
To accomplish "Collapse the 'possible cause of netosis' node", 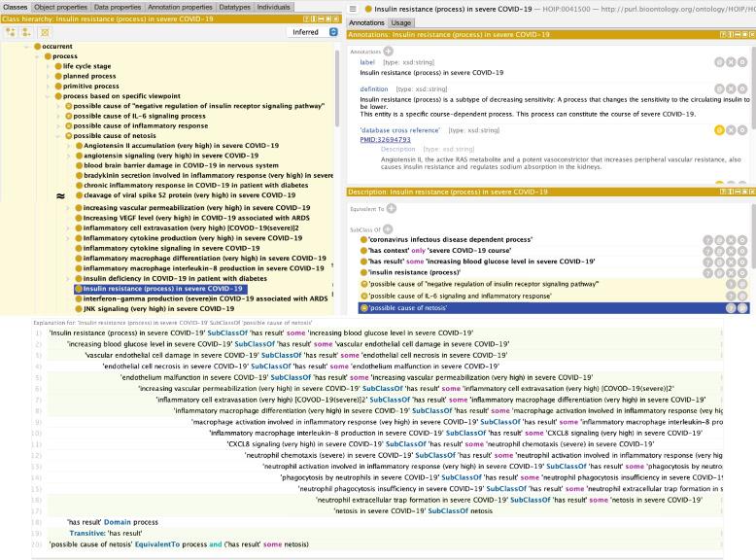I will tap(58, 136).
